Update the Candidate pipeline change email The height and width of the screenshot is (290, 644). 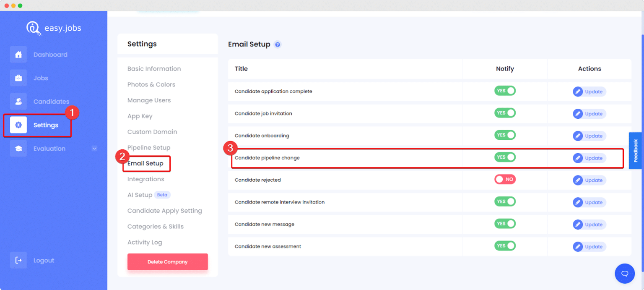click(x=589, y=158)
